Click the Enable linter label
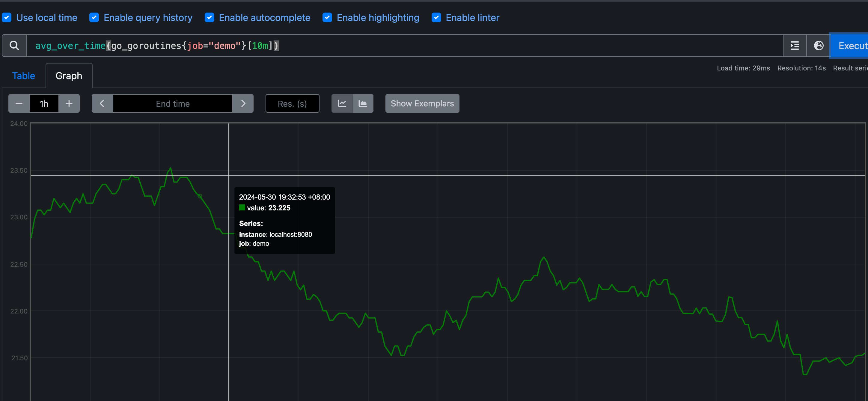The image size is (868, 401). point(472,17)
